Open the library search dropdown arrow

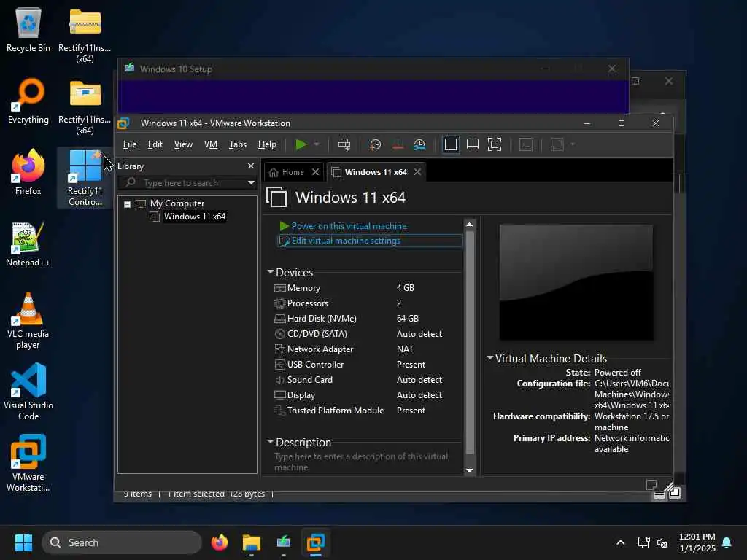coord(251,183)
